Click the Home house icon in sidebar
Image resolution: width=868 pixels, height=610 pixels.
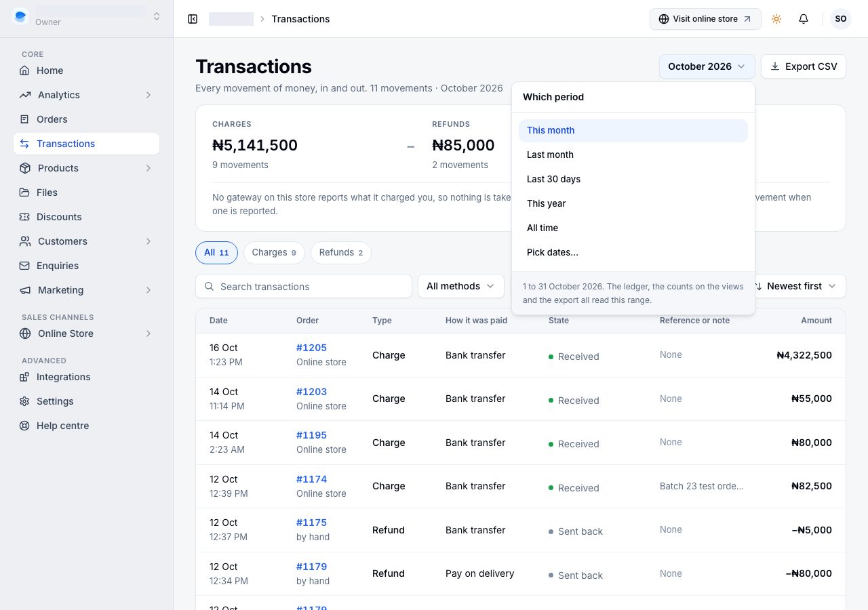[24, 70]
